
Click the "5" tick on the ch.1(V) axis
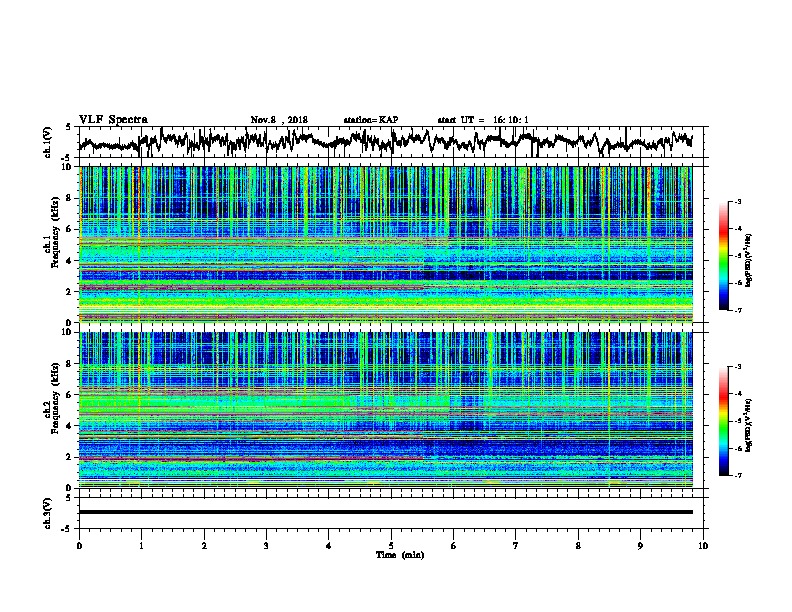68,127
